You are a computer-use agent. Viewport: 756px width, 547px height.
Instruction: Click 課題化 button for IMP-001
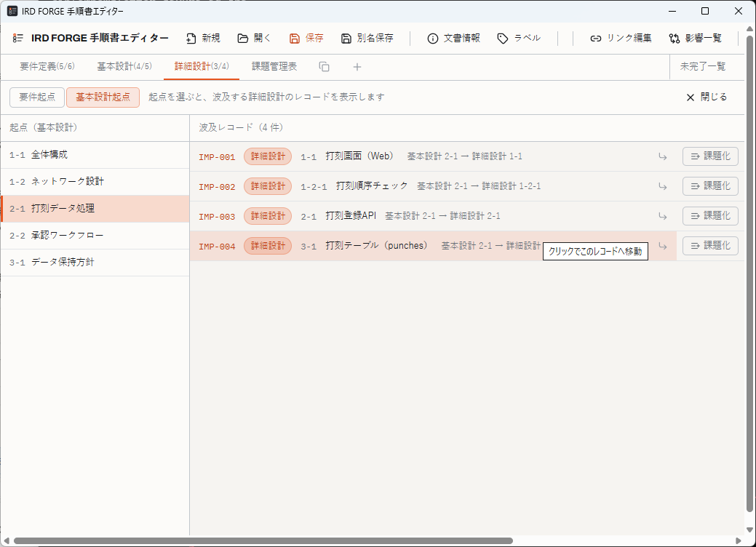coord(710,156)
